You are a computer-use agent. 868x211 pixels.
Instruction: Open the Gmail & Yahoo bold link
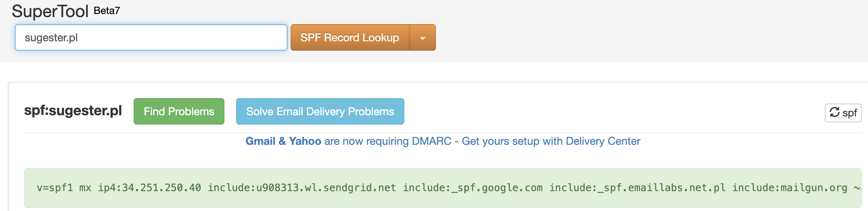pos(283,141)
